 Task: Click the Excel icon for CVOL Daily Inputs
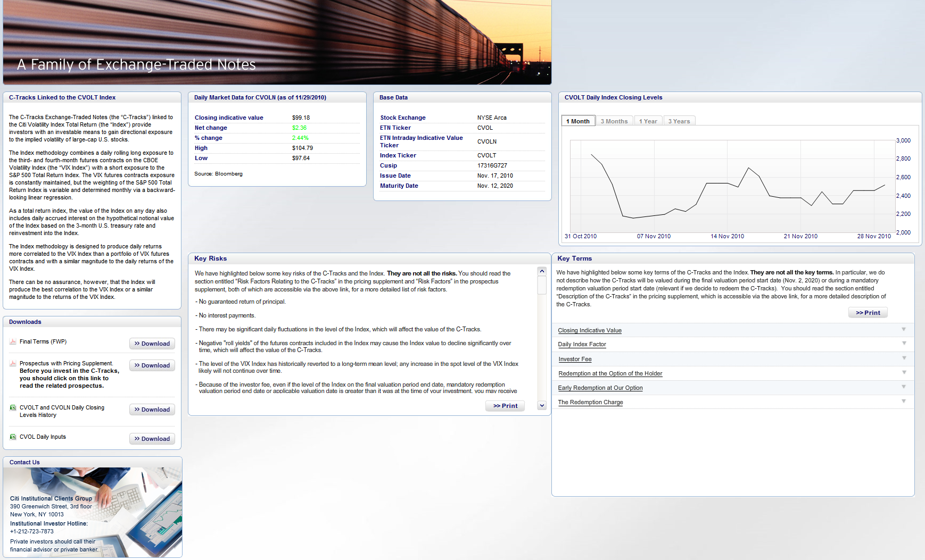[13, 437]
